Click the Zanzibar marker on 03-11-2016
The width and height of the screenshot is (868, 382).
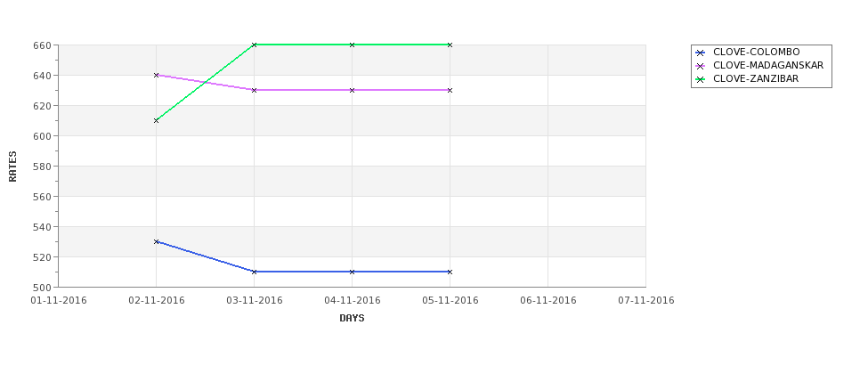pos(254,45)
